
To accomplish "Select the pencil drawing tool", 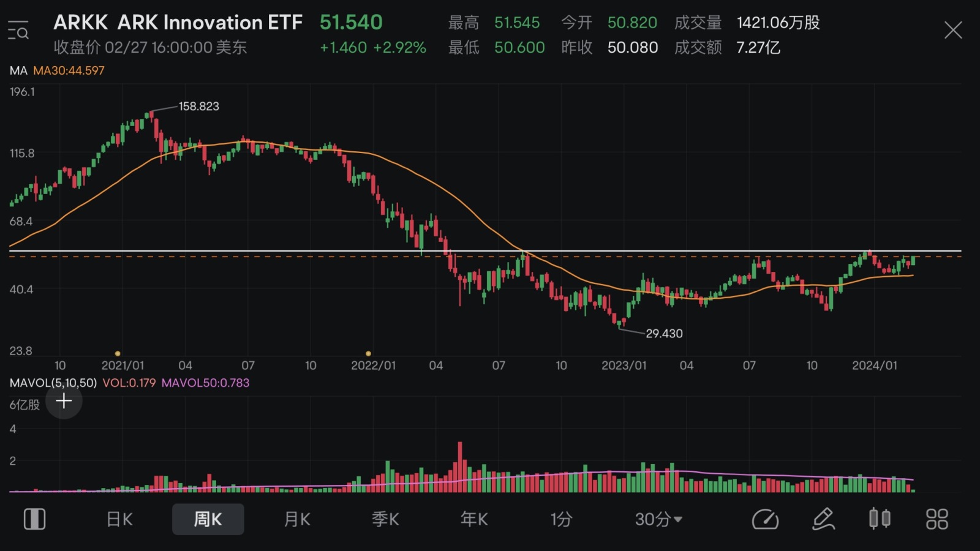I will coord(823,519).
